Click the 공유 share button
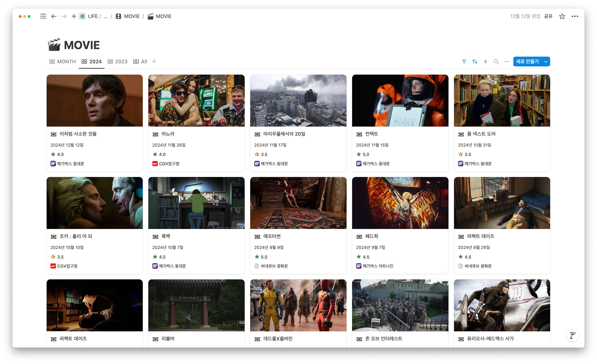 (x=548, y=16)
